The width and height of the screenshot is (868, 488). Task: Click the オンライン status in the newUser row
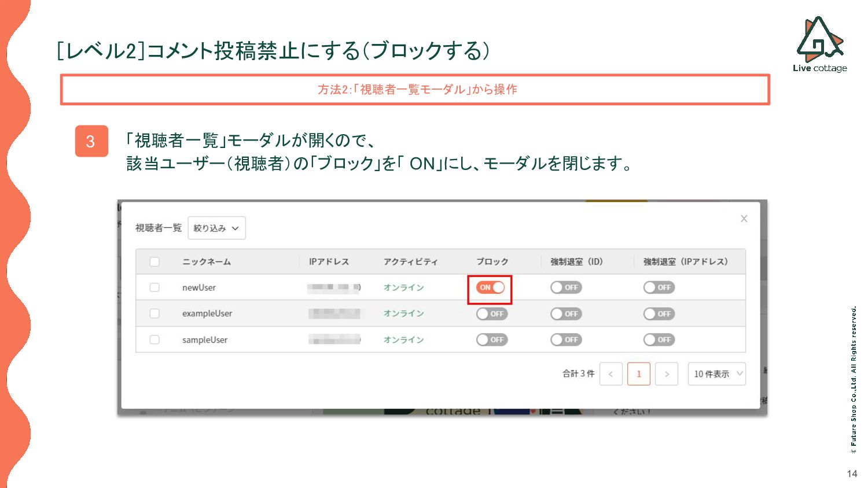click(x=403, y=287)
